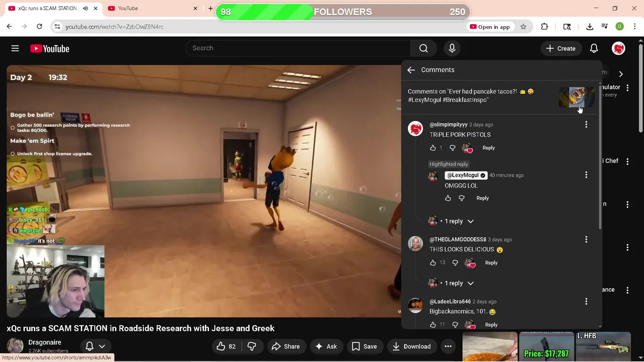The image size is (644, 362).
Task: Share the video
Action: coord(285,346)
